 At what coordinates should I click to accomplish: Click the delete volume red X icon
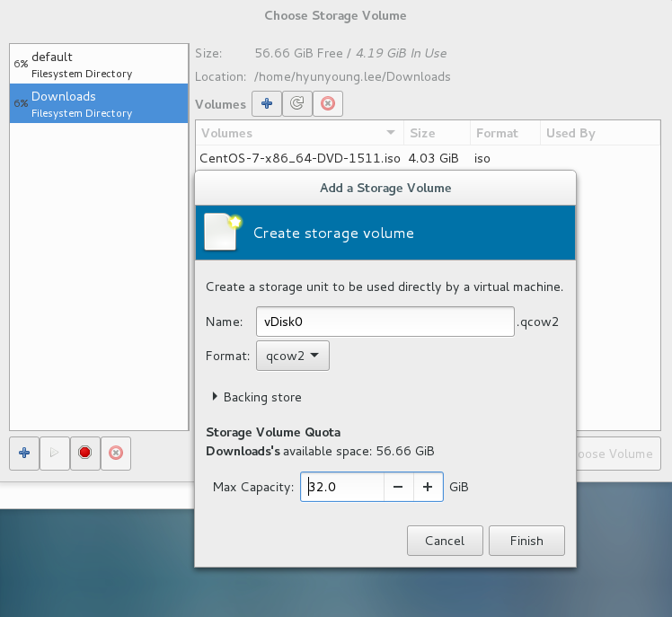[328, 103]
